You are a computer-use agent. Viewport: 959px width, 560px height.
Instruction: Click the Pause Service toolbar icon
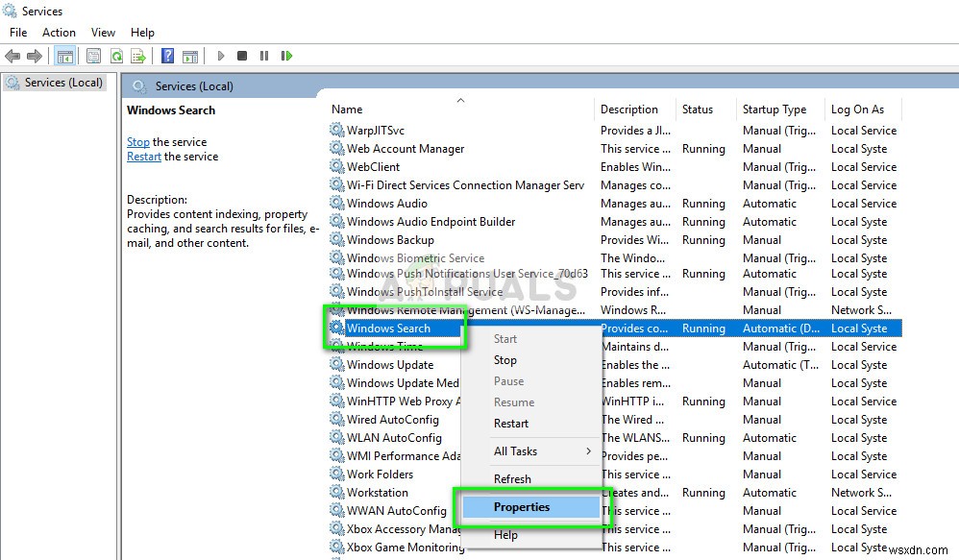[264, 57]
